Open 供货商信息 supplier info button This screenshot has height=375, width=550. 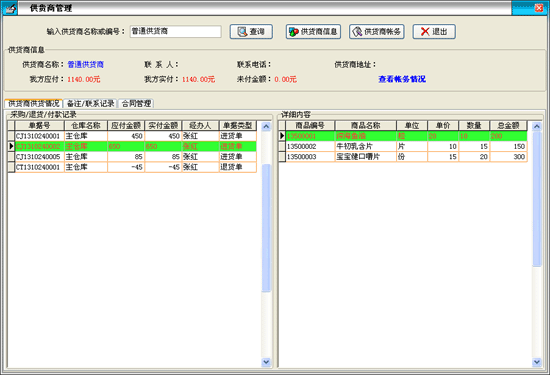313,32
